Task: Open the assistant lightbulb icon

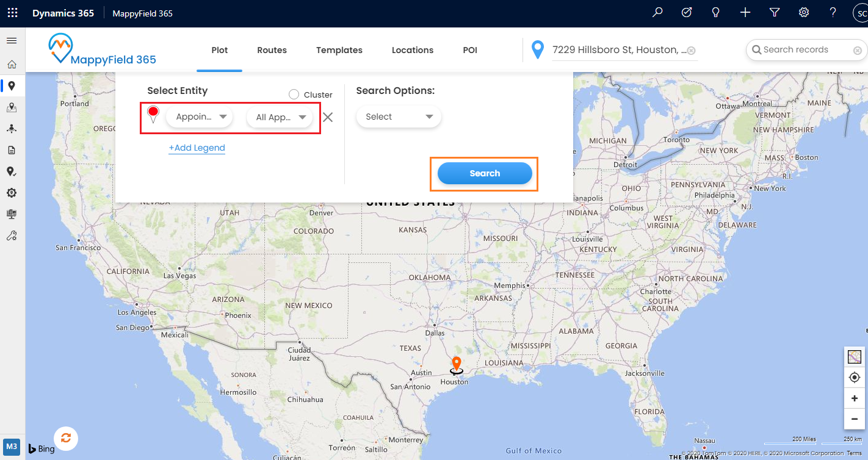Action: 716,12
